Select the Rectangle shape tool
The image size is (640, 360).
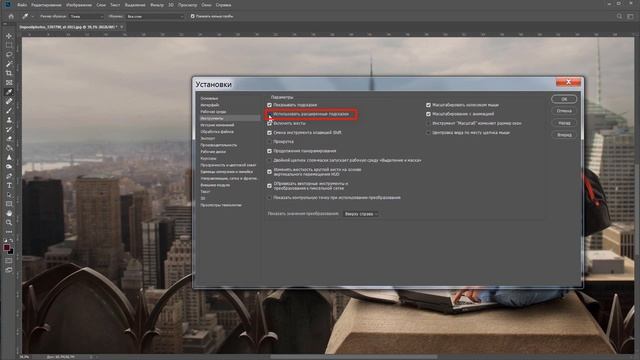(x=9, y=204)
